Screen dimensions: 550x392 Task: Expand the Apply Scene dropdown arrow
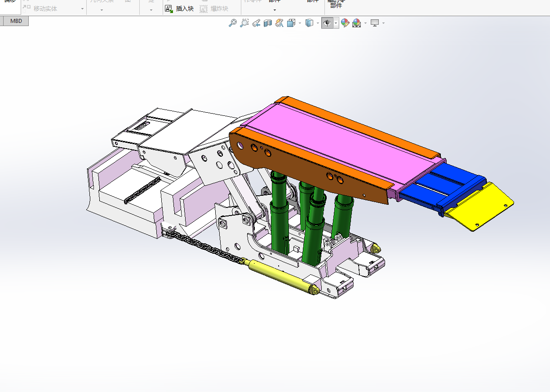tap(365, 23)
